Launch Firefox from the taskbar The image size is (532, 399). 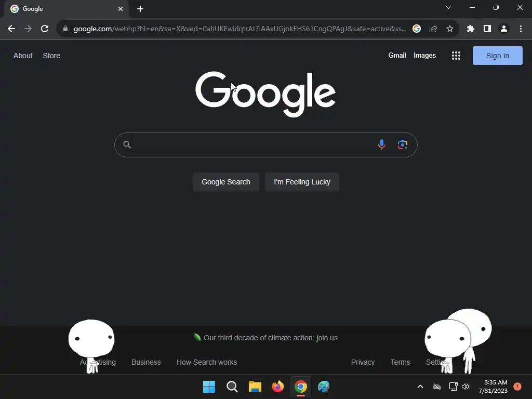(x=278, y=387)
